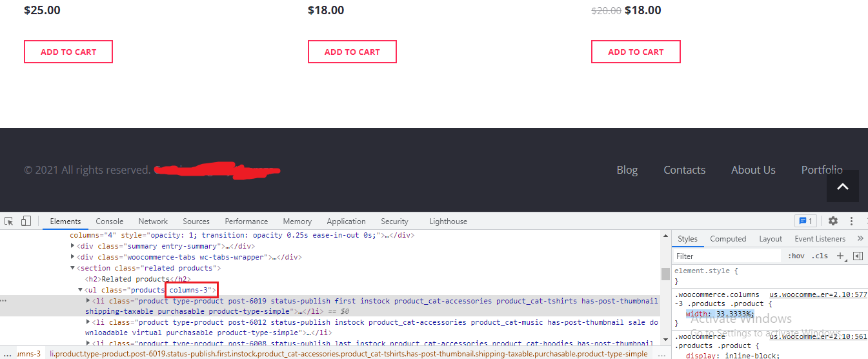The height and width of the screenshot is (359, 868).
Task: Click the ellipsis beside the selected li node
Action: pos(4,301)
